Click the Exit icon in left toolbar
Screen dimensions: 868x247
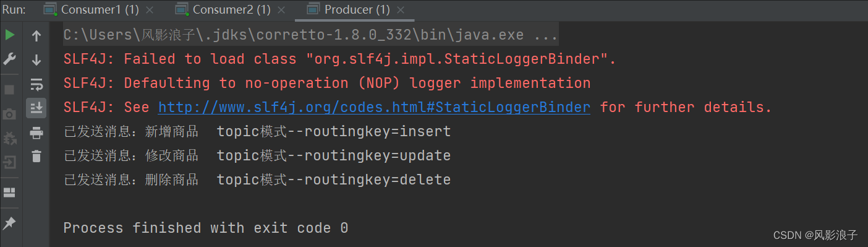tap(9, 162)
